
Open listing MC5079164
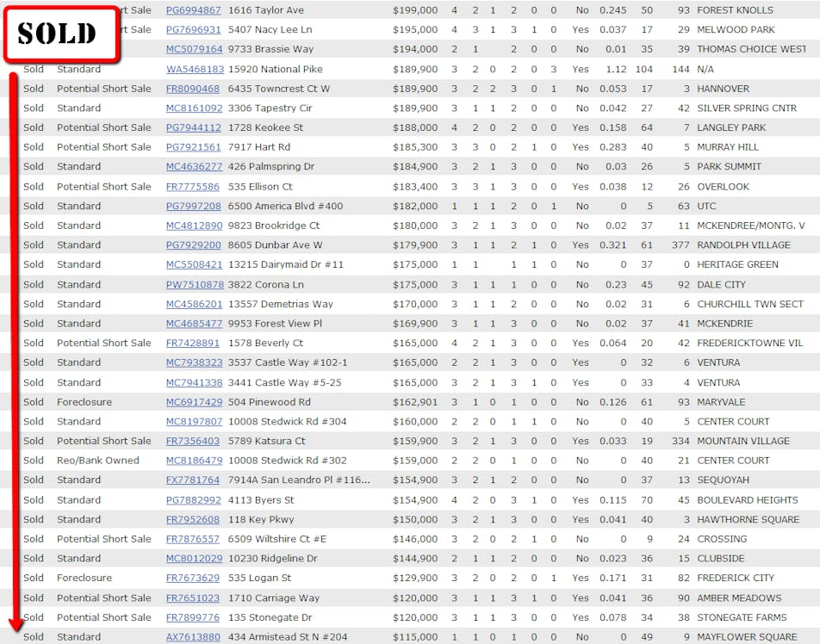click(194, 49)
